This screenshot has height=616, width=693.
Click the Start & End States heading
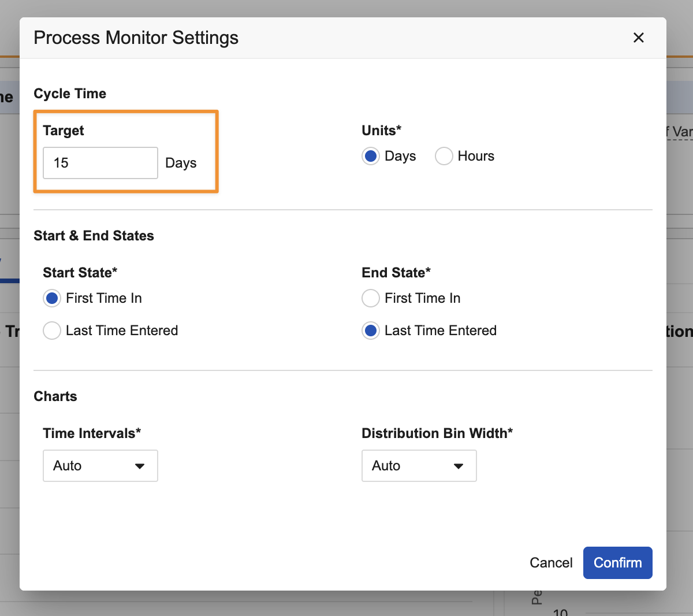[x=94, y=236]
